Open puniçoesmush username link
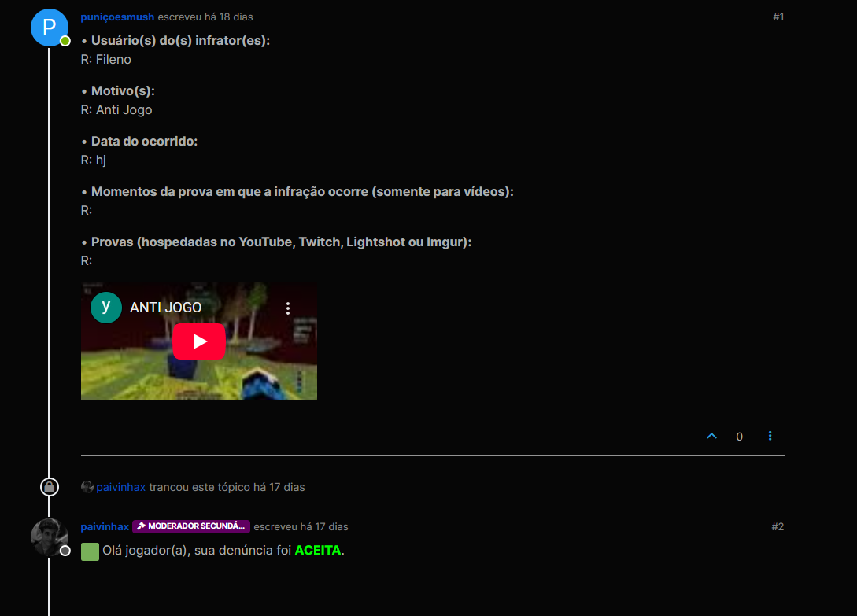This screenshot has width=857, height=616. tap(117, 17)
